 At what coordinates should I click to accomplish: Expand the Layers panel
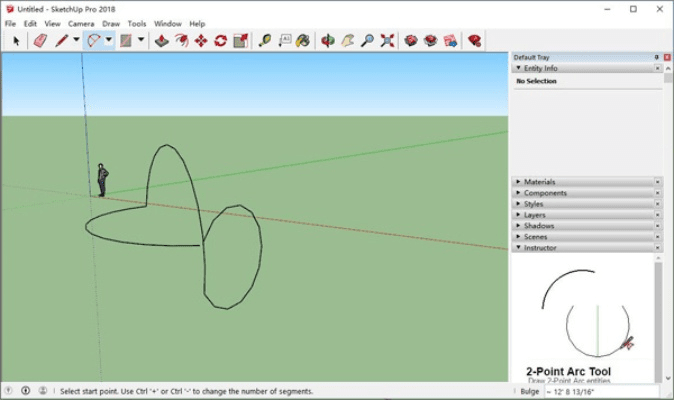[518, 215]
